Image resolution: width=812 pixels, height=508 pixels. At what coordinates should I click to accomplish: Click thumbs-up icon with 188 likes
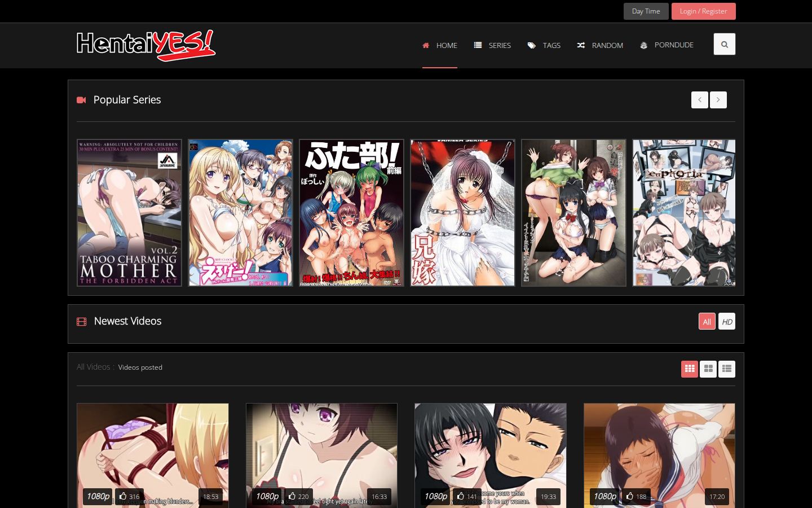[x=630, y=496]
